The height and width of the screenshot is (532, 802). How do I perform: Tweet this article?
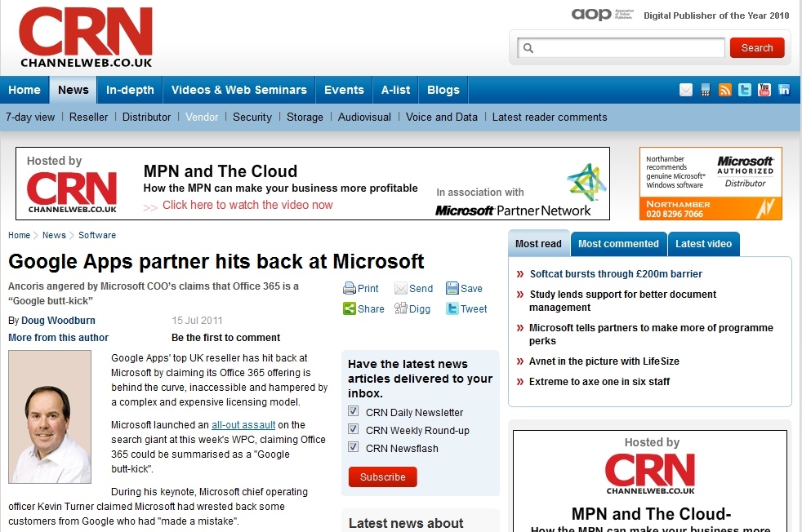pos(466,308)
